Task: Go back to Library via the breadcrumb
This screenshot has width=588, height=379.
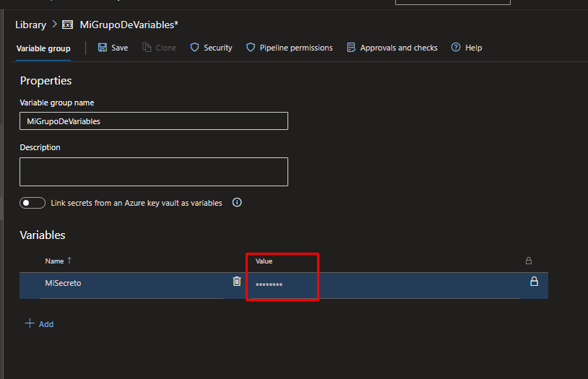Action: [30, 25]
